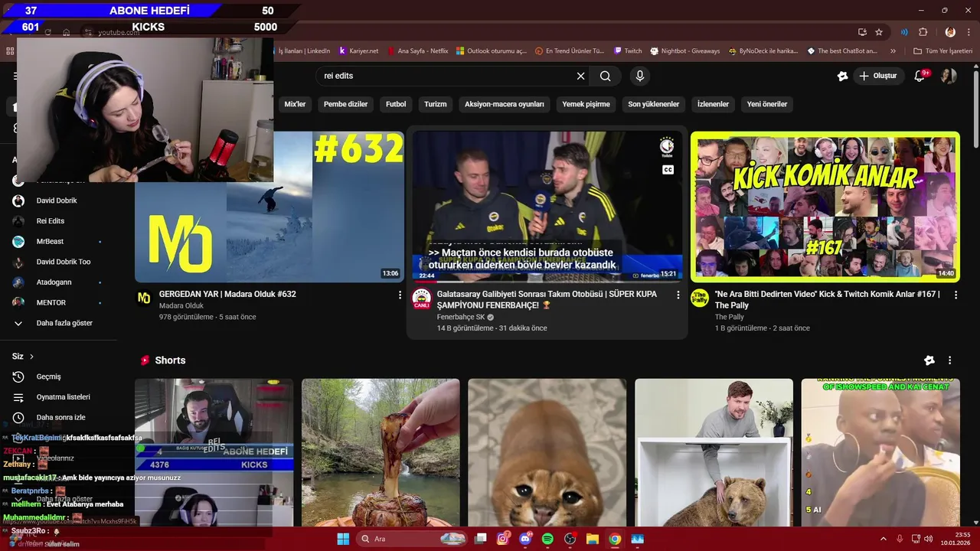This screenshot has width=980, height=551.
Task: Open options menu for GERGEDAN YAR video
Action: pyautogui.click(x=400, y=295)
